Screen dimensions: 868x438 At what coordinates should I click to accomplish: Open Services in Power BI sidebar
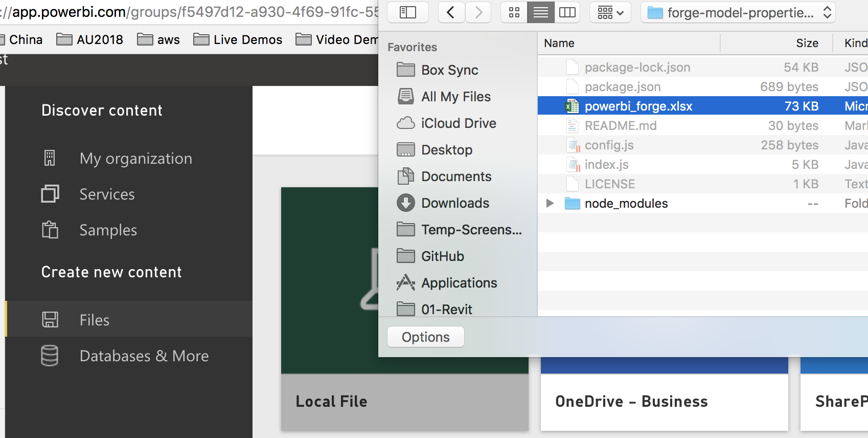(129, 194)
